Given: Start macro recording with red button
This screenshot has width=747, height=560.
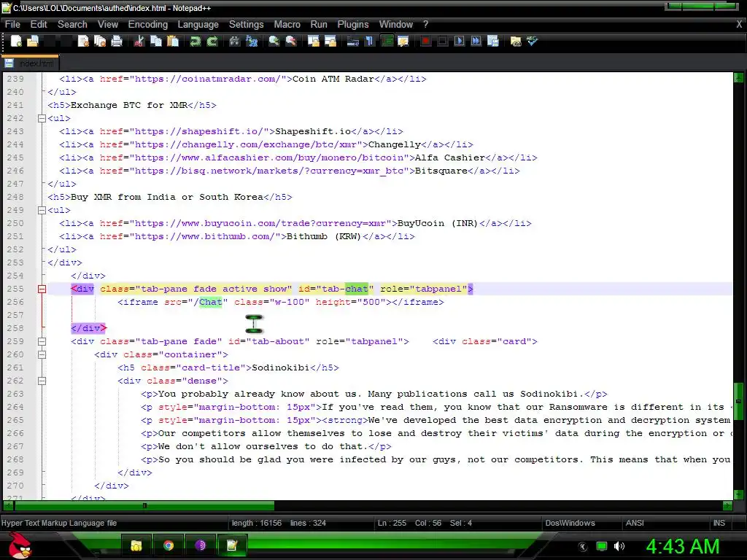Looking at the screenshot, I should (425, 42).
